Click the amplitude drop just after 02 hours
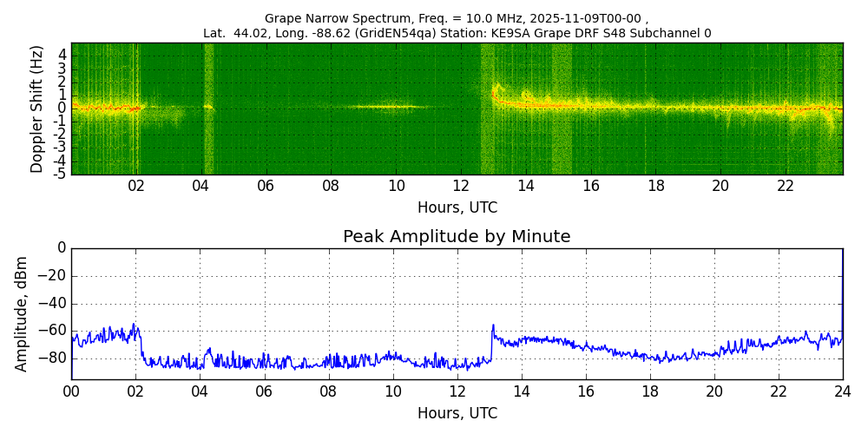 point(141,345)
